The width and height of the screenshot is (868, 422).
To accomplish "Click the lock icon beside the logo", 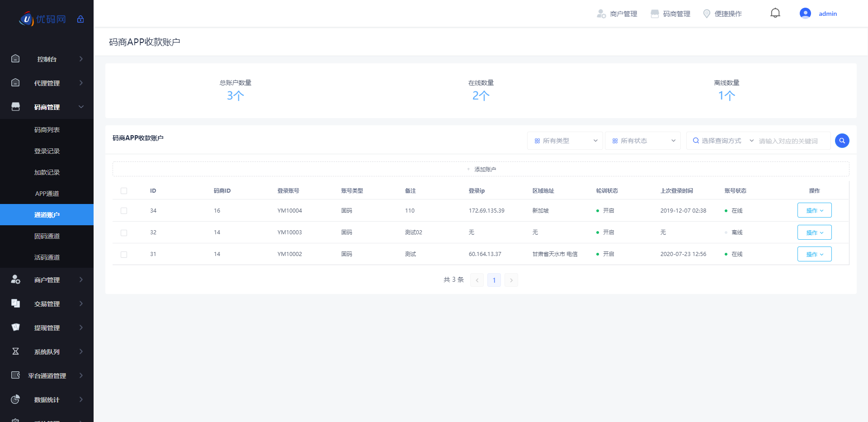I will [80, 19].
